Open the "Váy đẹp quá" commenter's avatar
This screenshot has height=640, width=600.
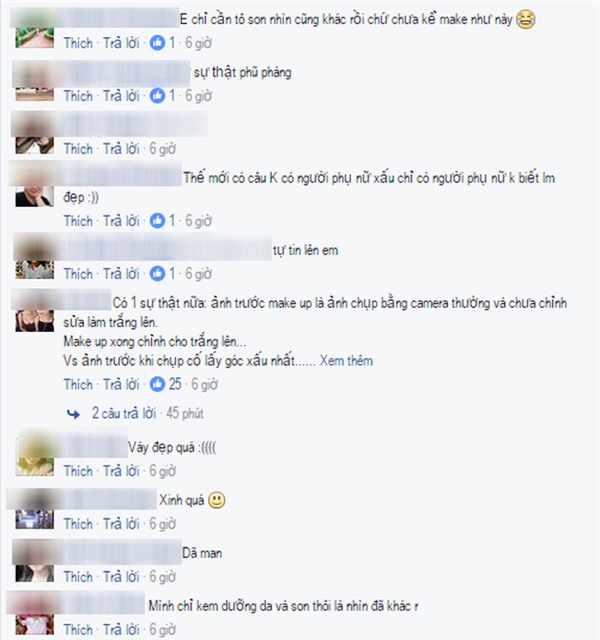[x=35, y=456]
